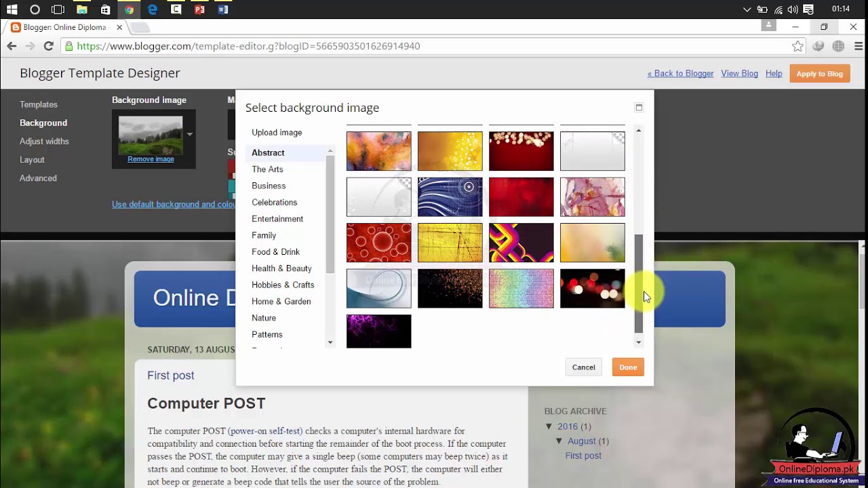Click the blogger.com address bar
Viewport: 868px width, 488px height.
click(427, 46)
